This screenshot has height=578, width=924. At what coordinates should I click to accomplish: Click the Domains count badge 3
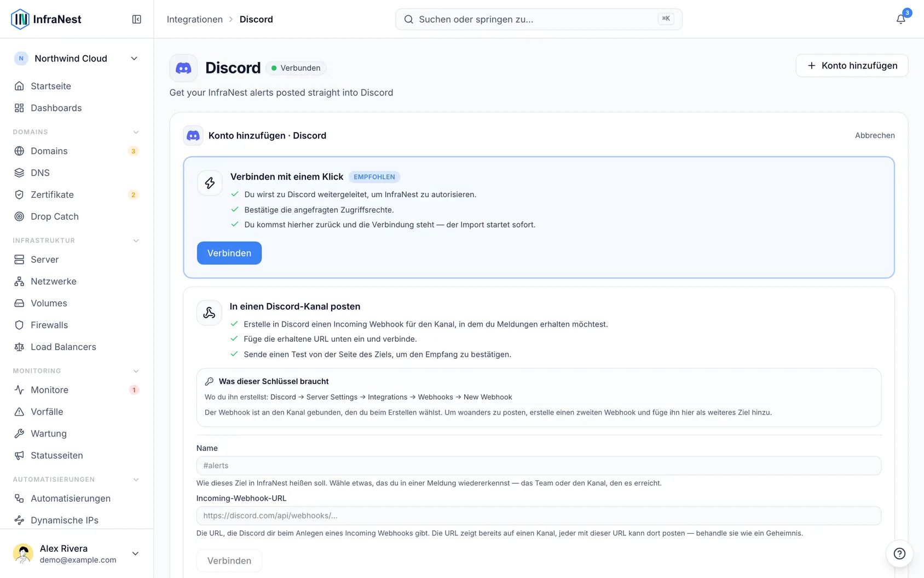[133, 151]
